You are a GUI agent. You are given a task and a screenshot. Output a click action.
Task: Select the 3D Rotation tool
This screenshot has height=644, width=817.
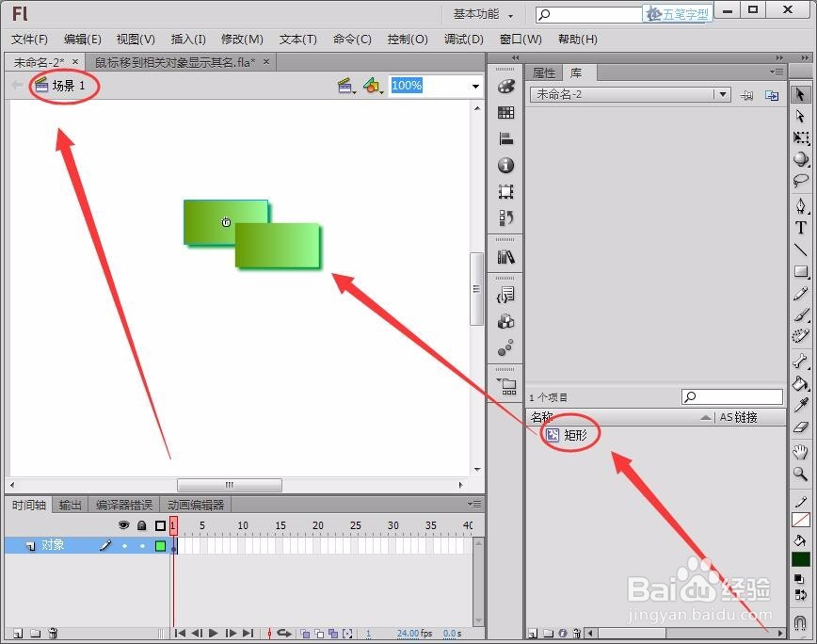800,159
